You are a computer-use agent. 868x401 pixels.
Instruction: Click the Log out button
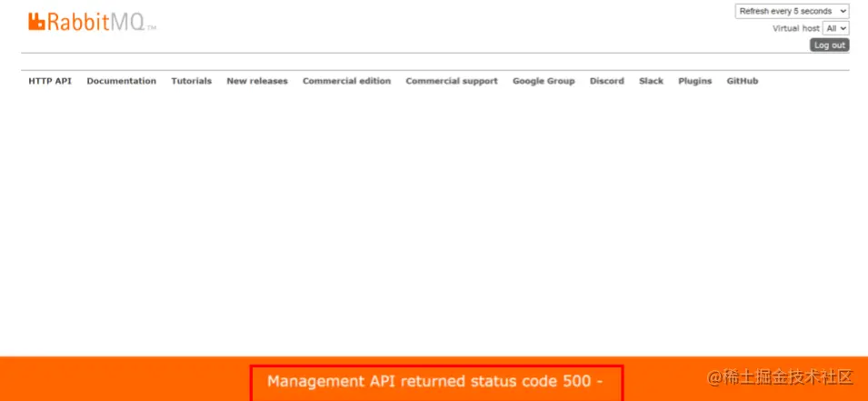pos(829,45)
